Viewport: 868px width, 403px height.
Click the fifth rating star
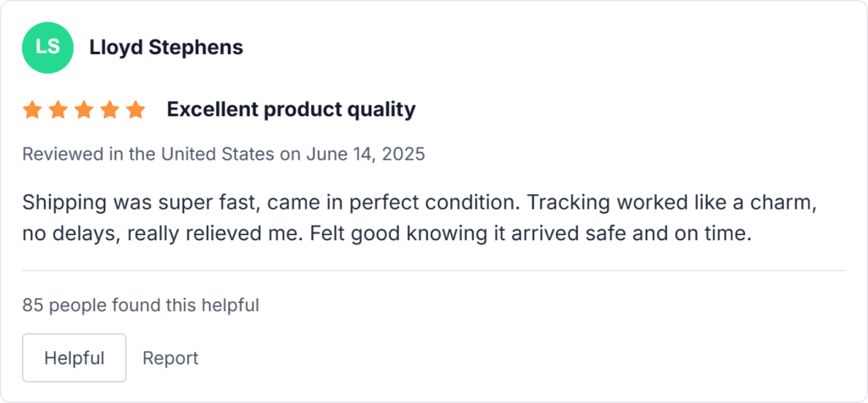pyautogui.click(x=136, y=109)
